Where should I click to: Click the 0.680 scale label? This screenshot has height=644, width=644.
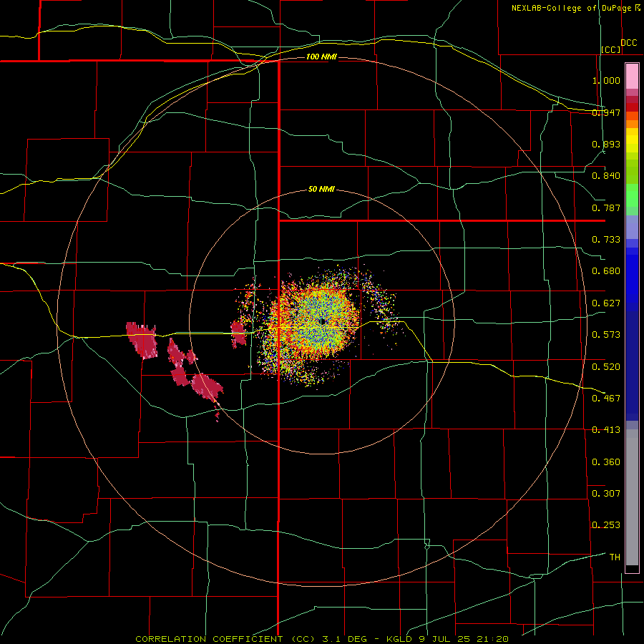(606, 271)
